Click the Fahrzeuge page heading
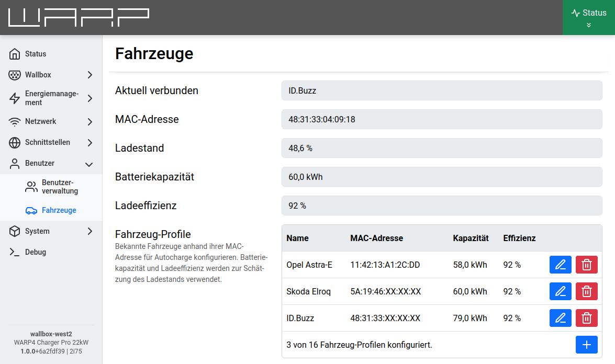 [x=154, y=54]
